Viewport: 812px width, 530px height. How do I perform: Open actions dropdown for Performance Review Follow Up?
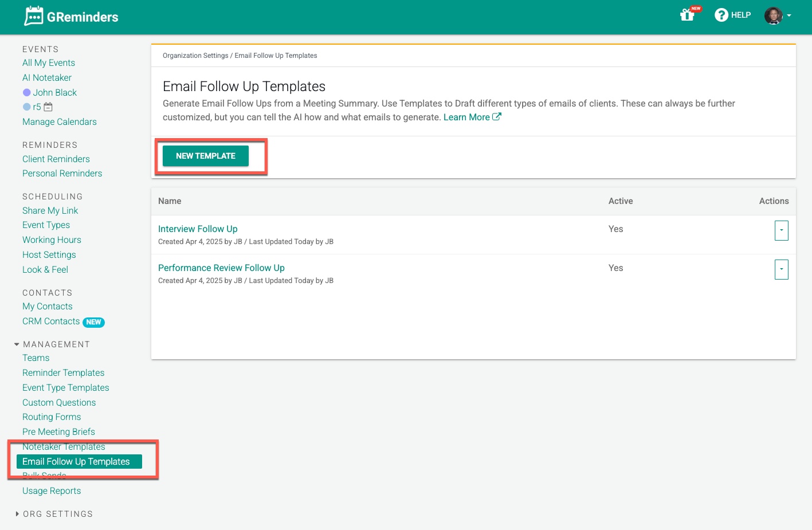[x=781, y=269]
